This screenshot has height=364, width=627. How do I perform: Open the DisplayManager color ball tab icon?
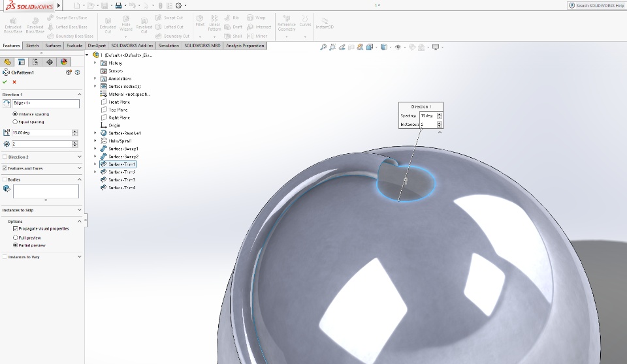point(64,62)
